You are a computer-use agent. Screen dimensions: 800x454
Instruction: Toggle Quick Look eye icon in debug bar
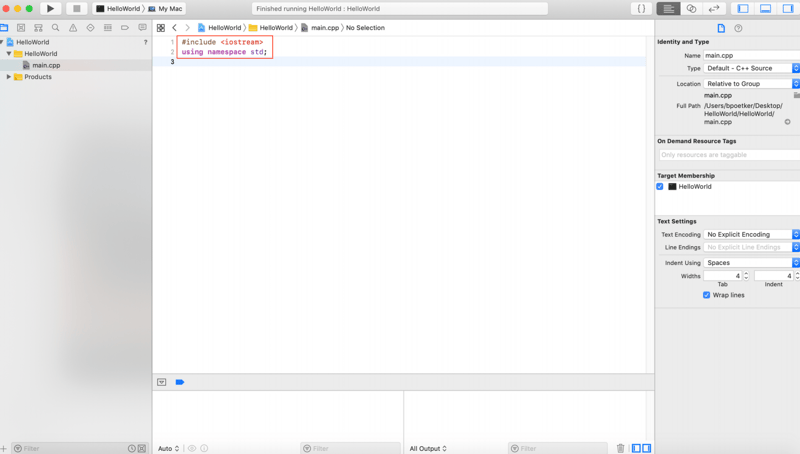[x=192, y=448]
